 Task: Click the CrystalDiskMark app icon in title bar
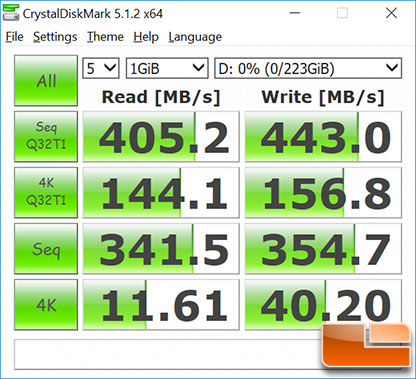tap(11, 13)
